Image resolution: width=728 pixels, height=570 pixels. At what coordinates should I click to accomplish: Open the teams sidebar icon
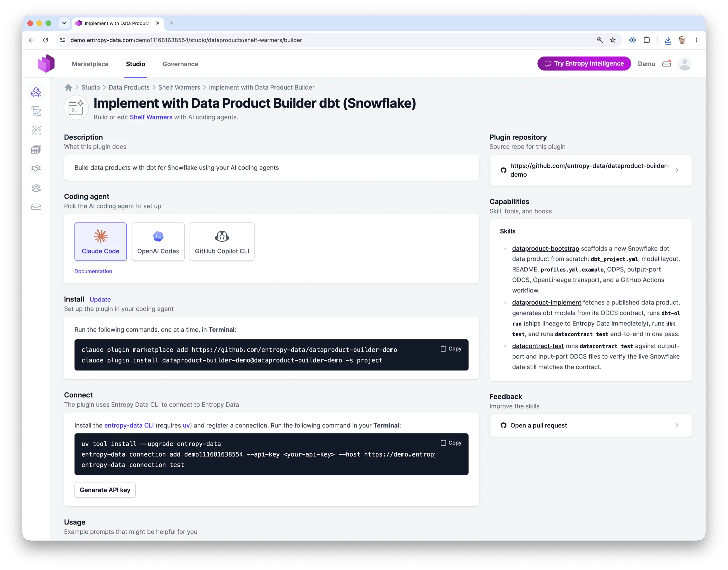tap(36, 188)
